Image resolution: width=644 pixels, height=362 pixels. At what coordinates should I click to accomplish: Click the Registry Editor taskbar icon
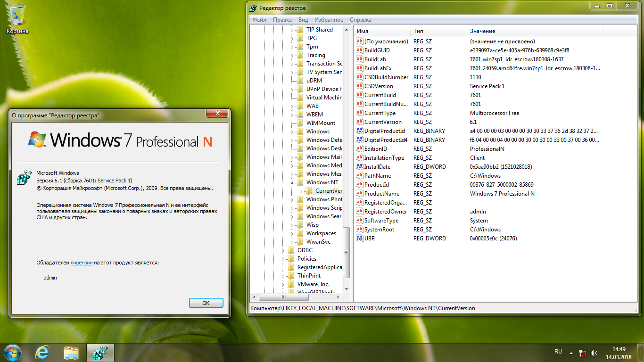point(100,353)
